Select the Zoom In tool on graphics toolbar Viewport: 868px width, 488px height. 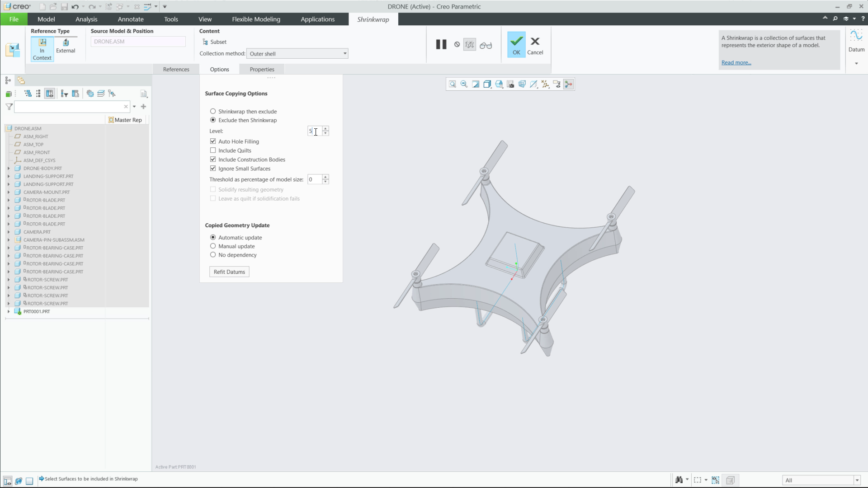[x=453, y=84]
